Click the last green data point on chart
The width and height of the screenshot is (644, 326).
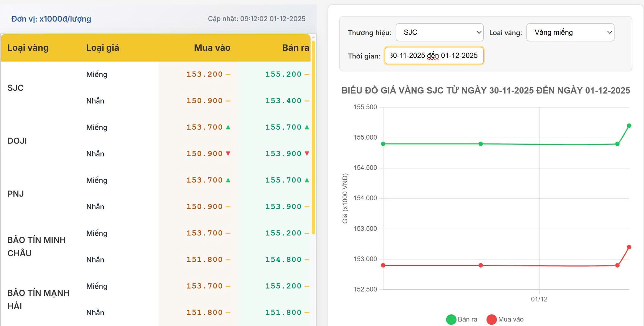(629, 126)
